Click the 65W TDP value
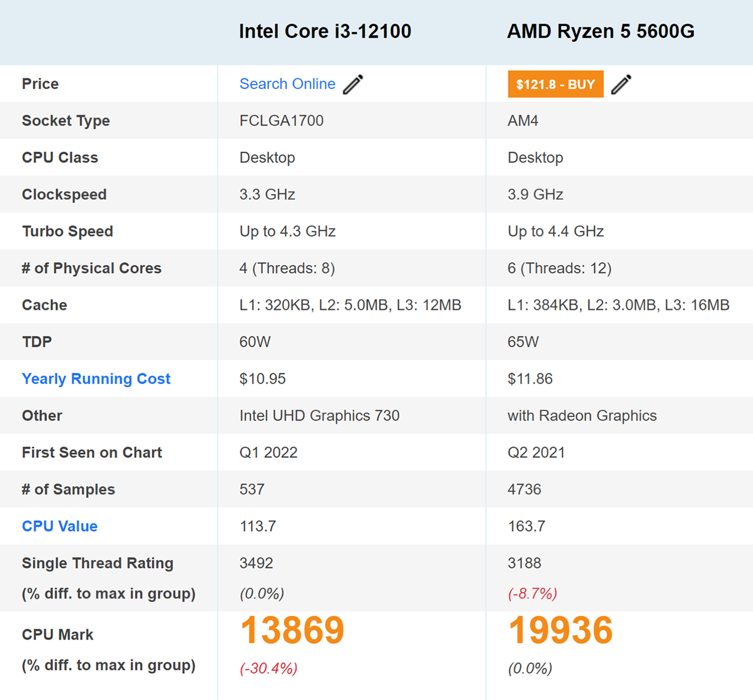Viewport: 753px width, 700px height. 523,342
